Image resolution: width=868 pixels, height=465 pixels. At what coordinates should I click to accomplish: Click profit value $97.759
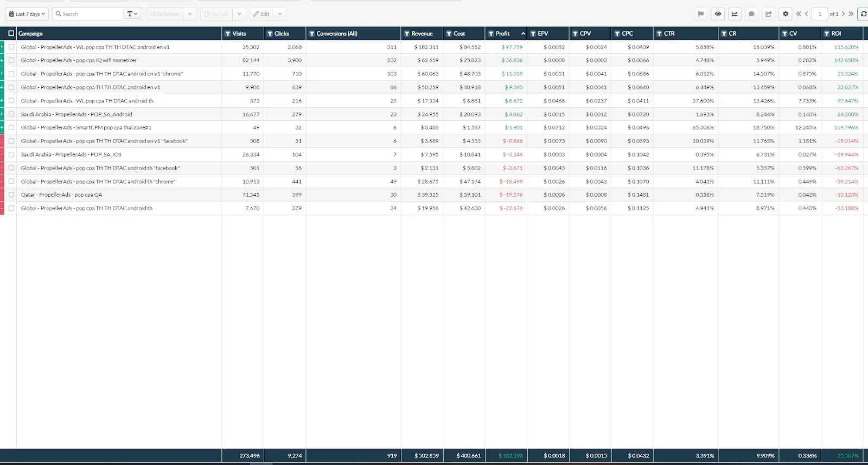512,47
